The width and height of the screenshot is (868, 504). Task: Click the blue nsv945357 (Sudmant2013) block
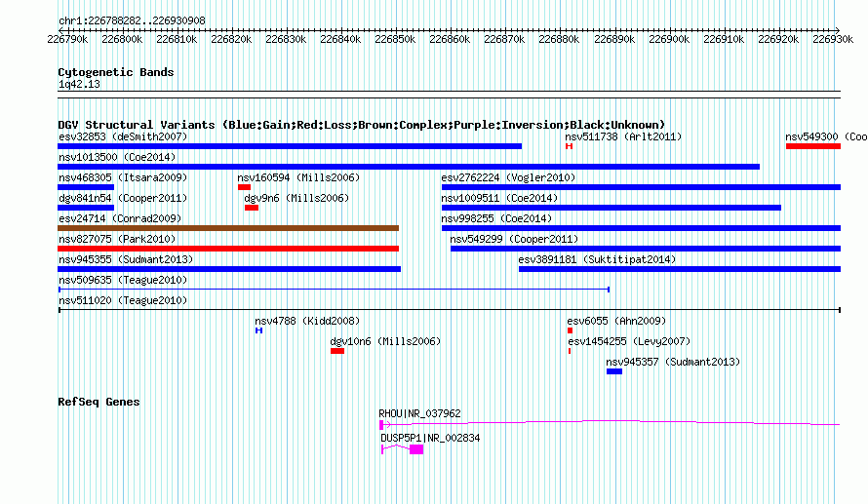[x=614, y=371]
